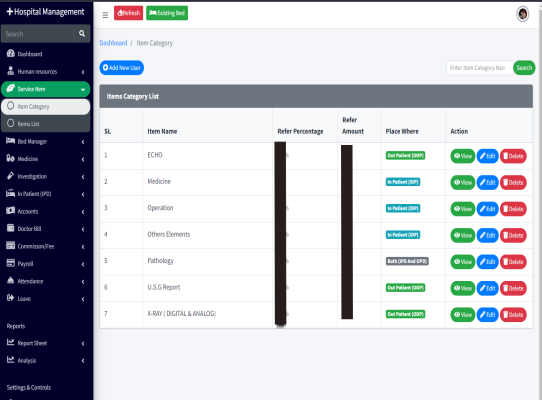Screen dimensions: 542x400
Task: Expand the Human resources menu
Action: click(45, 72)
